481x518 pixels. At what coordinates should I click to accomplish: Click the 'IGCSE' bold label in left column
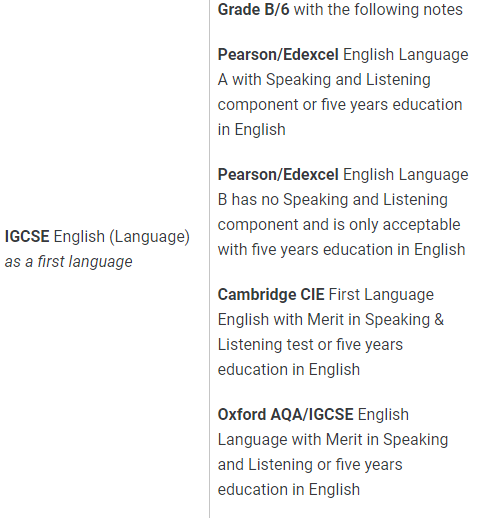click(27, 236)
